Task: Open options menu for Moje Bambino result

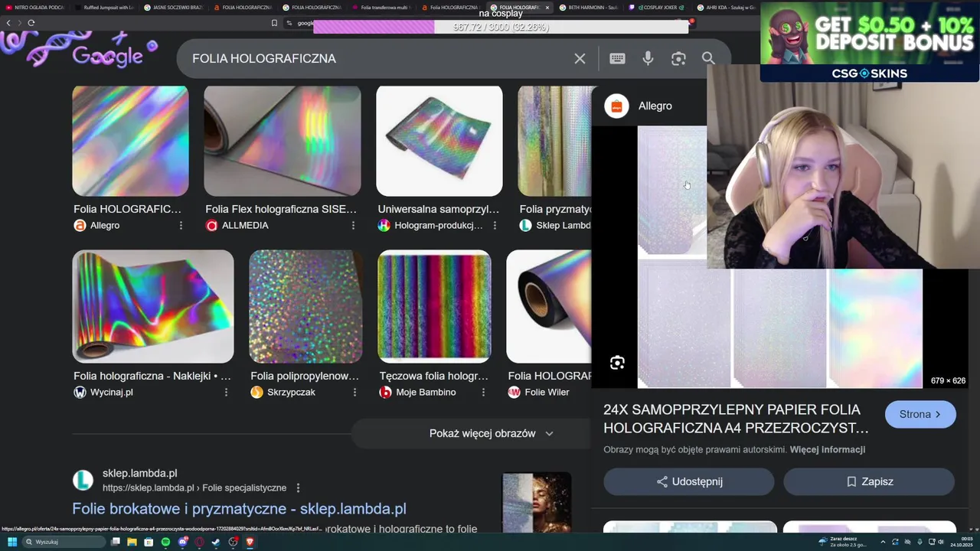Action: coord(483,392)
